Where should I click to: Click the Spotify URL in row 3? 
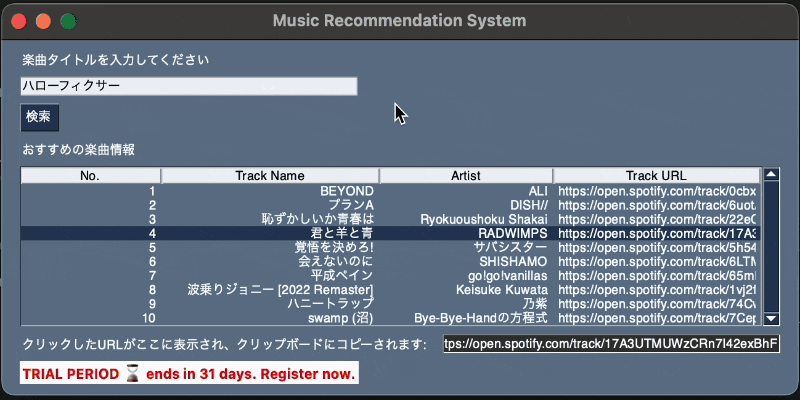657,219
